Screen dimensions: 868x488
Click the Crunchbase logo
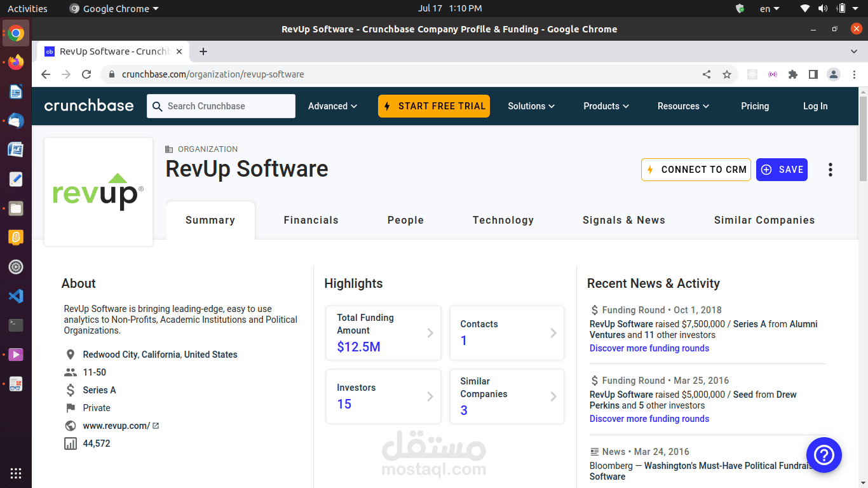89,106
